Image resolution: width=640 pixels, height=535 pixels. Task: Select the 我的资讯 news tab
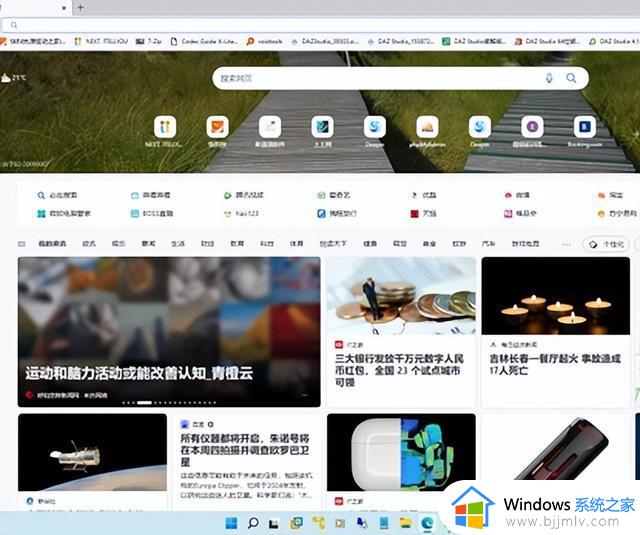click(x=52, y=244)
